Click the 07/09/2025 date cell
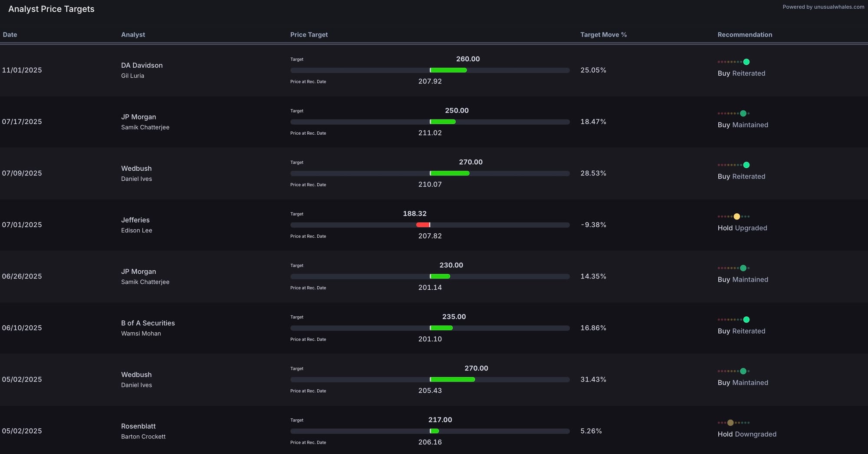The height and width of the screenshot is (454, 868). (22, 173)
